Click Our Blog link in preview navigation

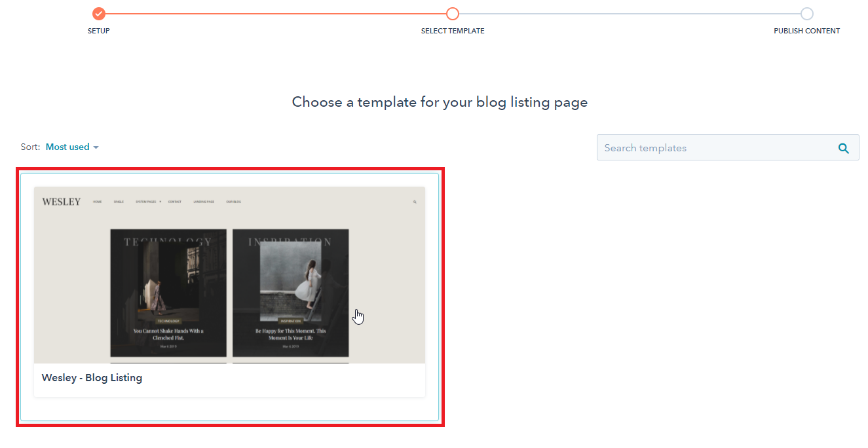point(234,202)
